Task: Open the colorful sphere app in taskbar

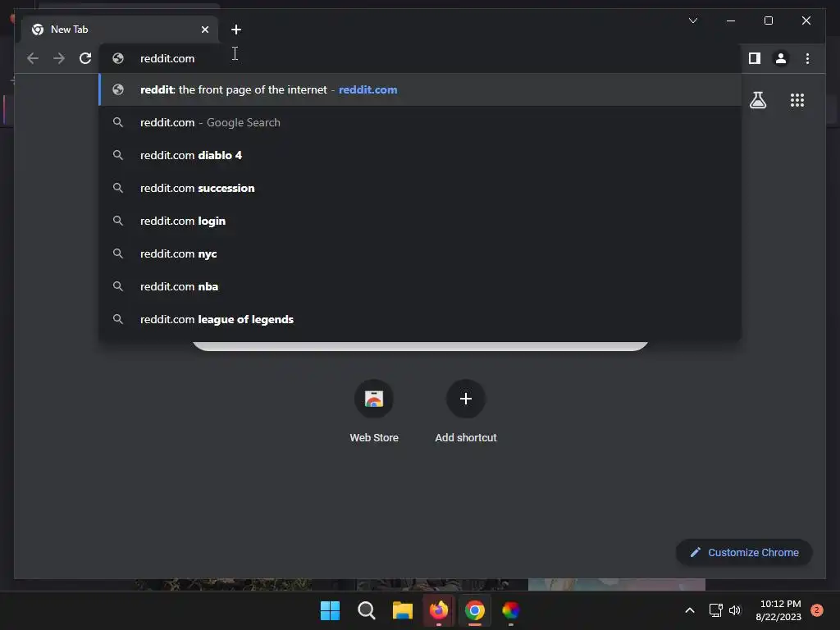Action: (510, 610)
